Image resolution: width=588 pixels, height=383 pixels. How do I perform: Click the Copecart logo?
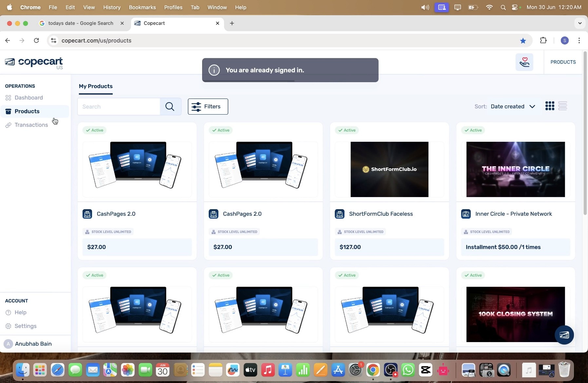click(x=34, y=63)
